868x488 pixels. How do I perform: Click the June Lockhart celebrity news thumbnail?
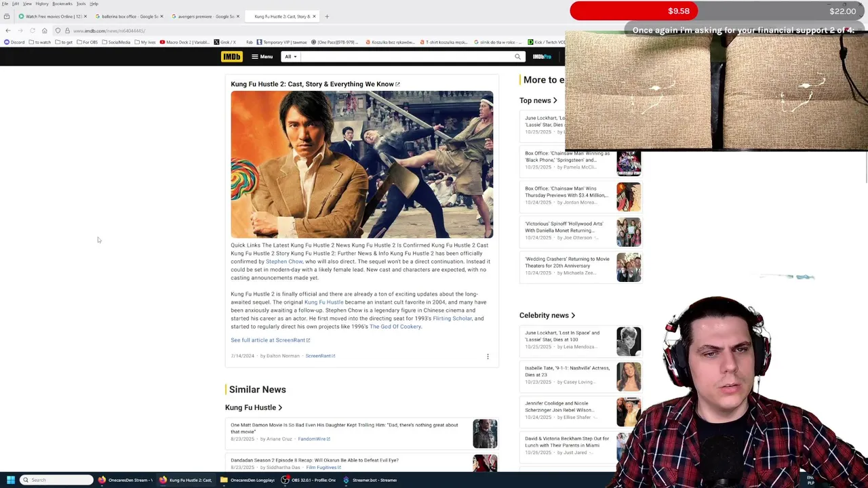point(629,342)
